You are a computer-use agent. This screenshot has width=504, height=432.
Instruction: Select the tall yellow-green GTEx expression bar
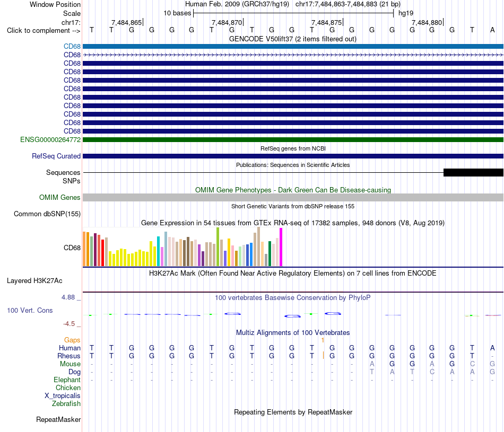pyautogui.click(x=218, y=246)
